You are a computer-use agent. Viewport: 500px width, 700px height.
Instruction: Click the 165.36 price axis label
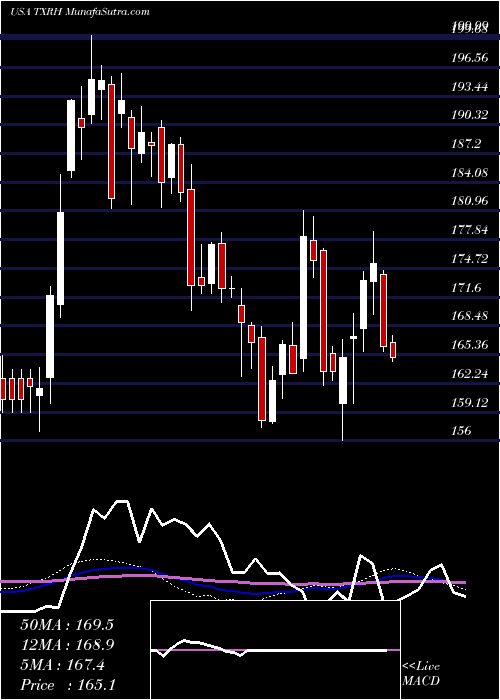(470, 345)
